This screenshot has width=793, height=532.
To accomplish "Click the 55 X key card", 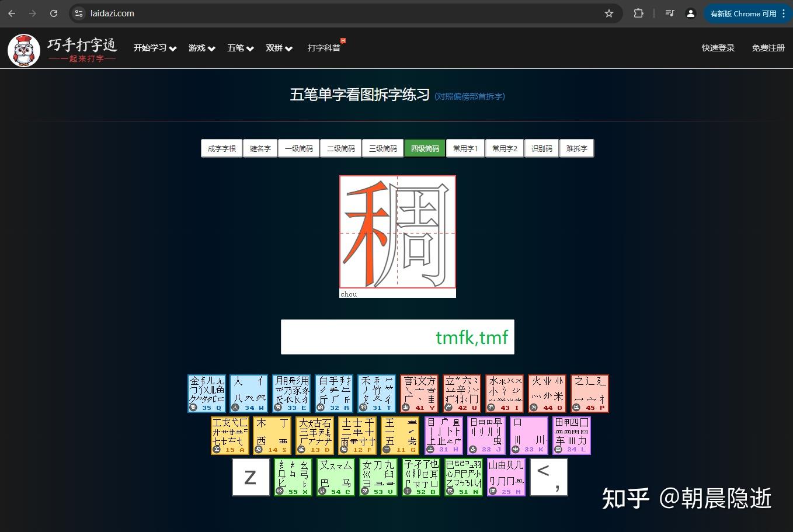I will (293, 477).
